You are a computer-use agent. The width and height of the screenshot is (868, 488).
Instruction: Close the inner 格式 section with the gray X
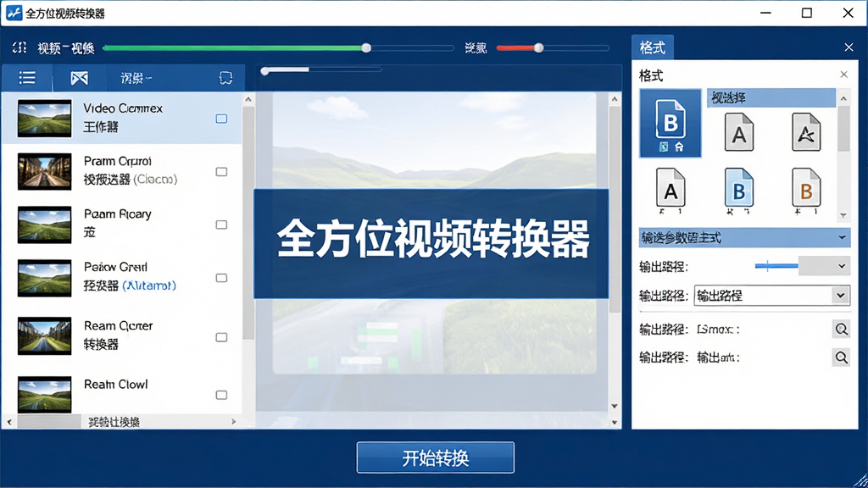[x=843, y=75]
